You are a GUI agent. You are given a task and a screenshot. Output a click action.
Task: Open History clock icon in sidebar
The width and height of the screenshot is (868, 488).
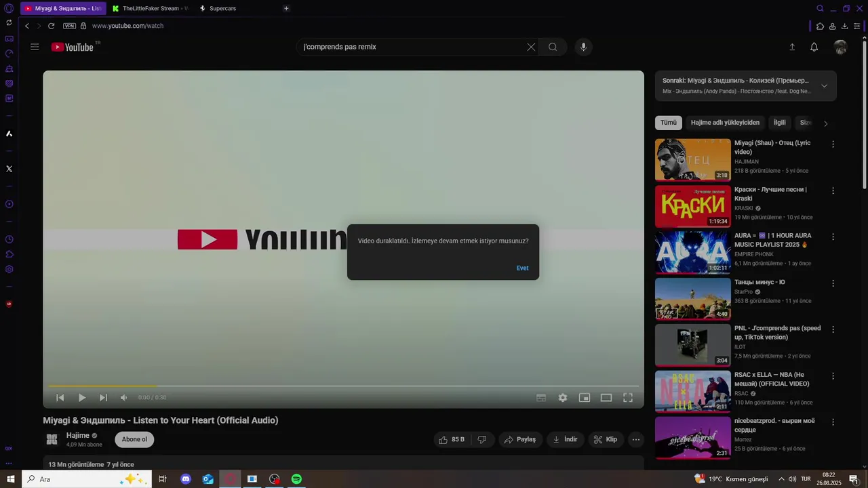tap(9, 239)
